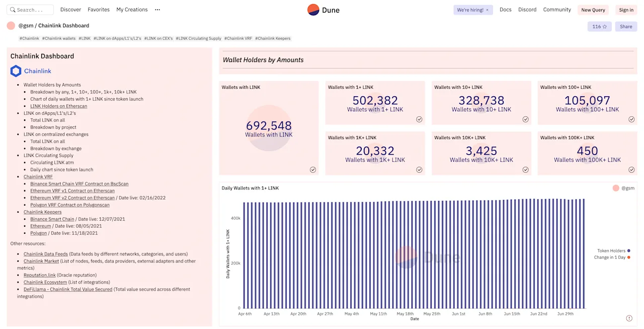Open the Discover menu item
The height and width of the screenshot is (329, 644).
pos(70,10)
